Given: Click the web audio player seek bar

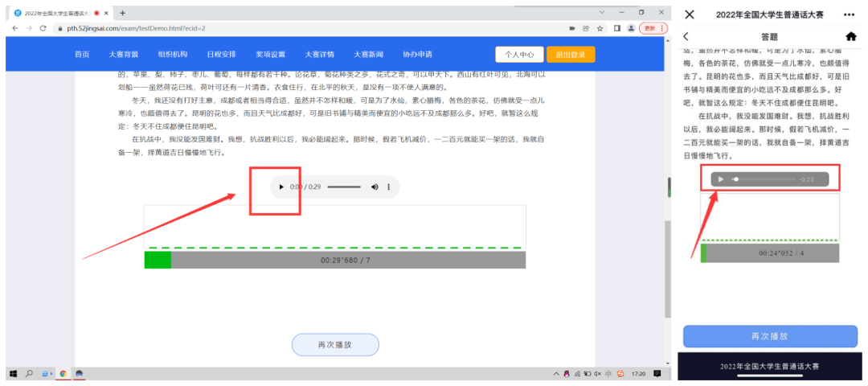Looking at the screenshot, I should point(344,187).
